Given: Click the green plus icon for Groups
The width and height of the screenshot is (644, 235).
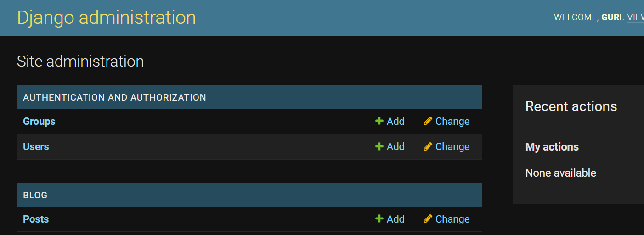Looking at the screenshot, I should [379, 121].
